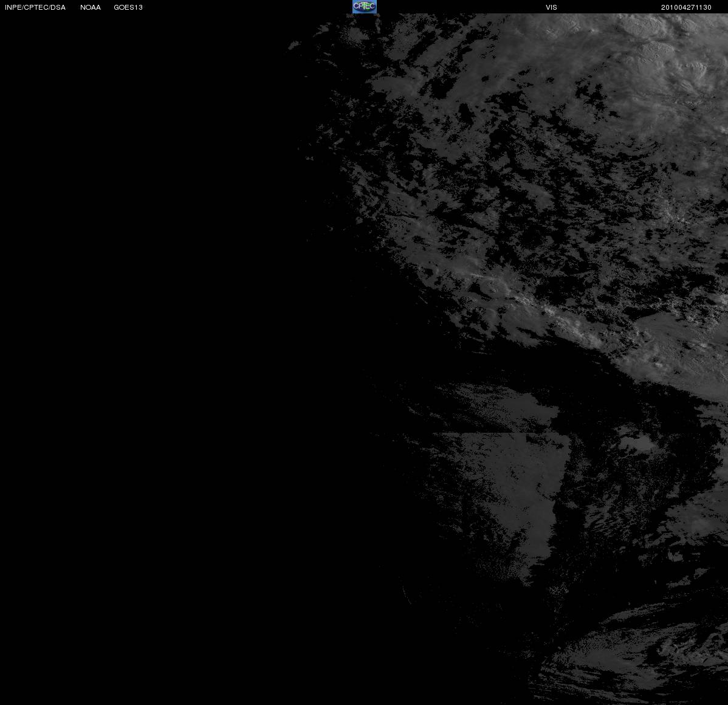The image size is (728, 705).
Task: Click the CPTEC logo at top center
Action: tap(365, 7)
